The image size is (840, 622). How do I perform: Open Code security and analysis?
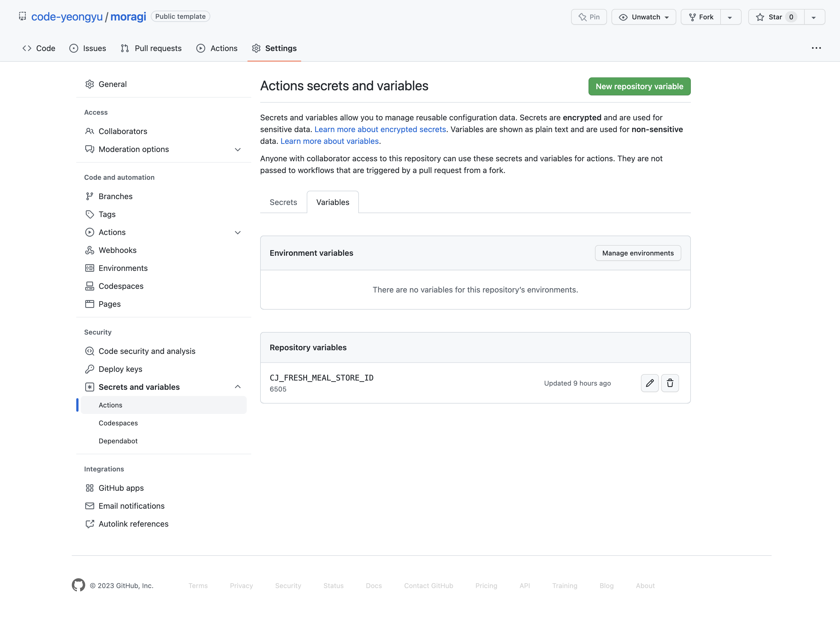click(x=147, y=351)
